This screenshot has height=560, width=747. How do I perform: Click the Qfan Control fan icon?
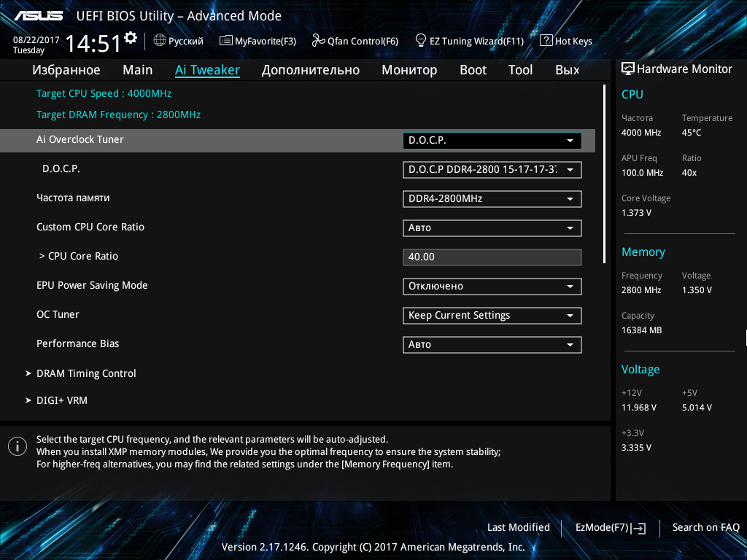click(x=318, y=41)
